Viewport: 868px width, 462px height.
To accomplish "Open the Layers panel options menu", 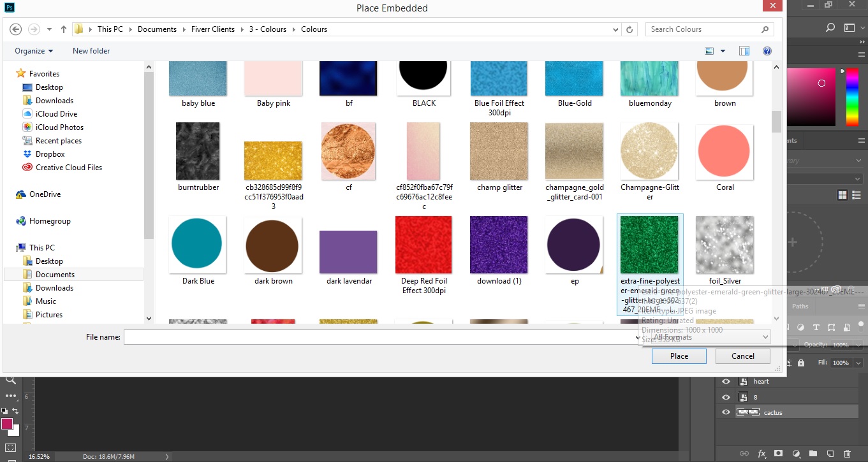I will 860,306.
